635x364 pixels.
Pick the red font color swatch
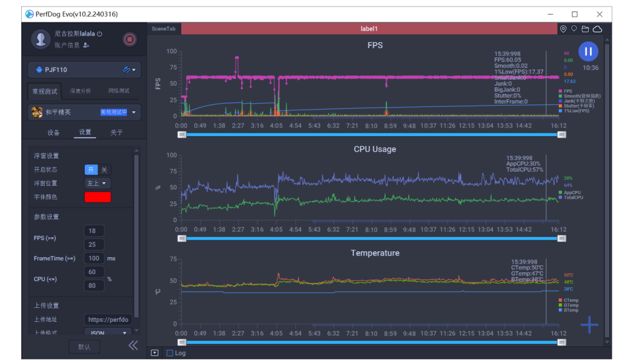(x=97, y=197)
